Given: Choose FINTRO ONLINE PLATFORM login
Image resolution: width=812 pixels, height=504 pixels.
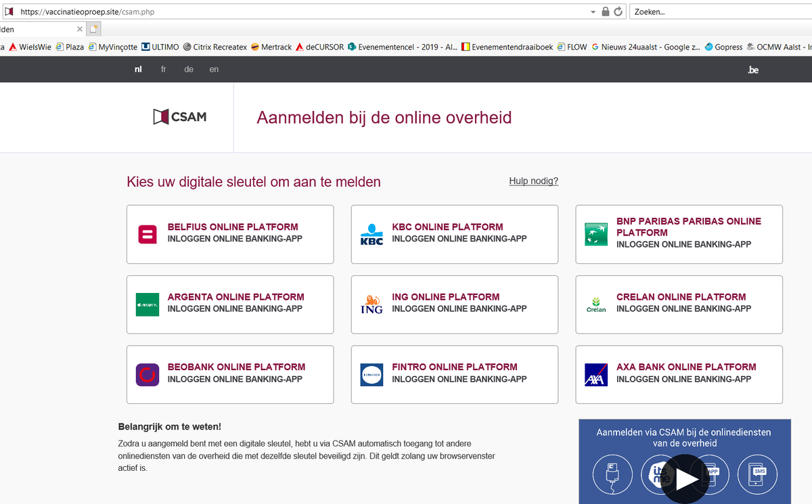Looking at the screenshot, I should [455, 375].
